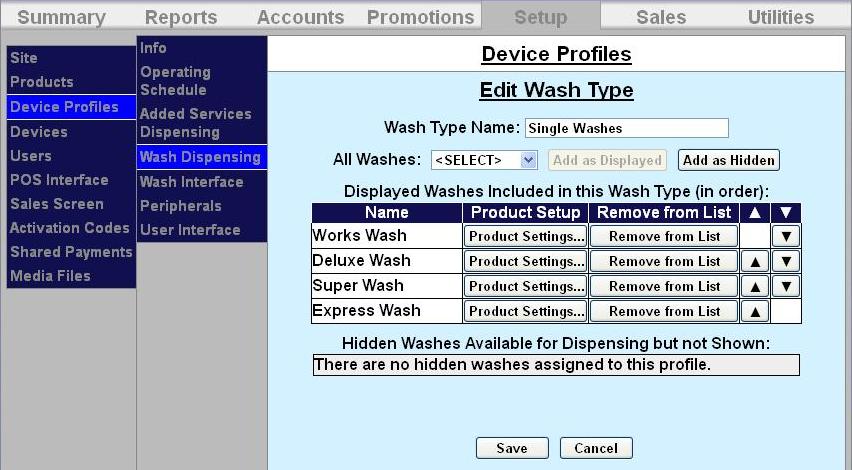Move Deluxe Wash down with arrow

tap(786, 261)
